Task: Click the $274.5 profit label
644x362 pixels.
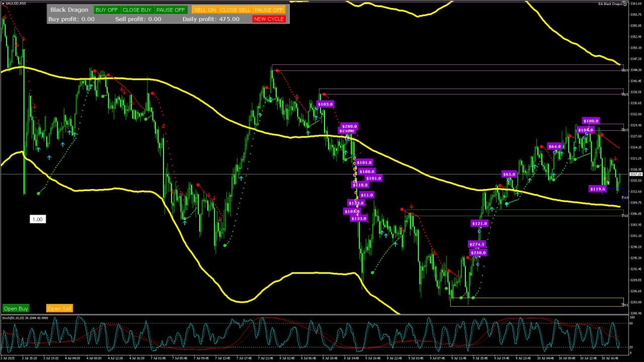Action: pos(477,244)
